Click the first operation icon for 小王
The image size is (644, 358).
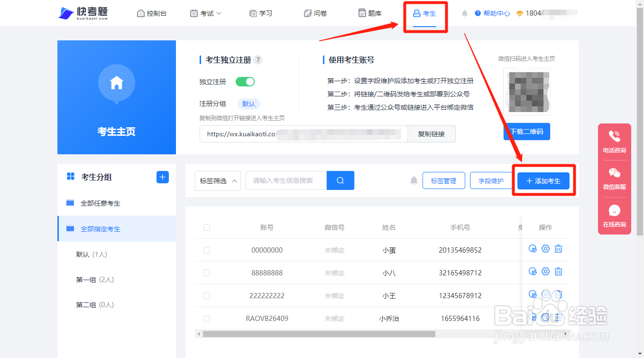[533, 294]
